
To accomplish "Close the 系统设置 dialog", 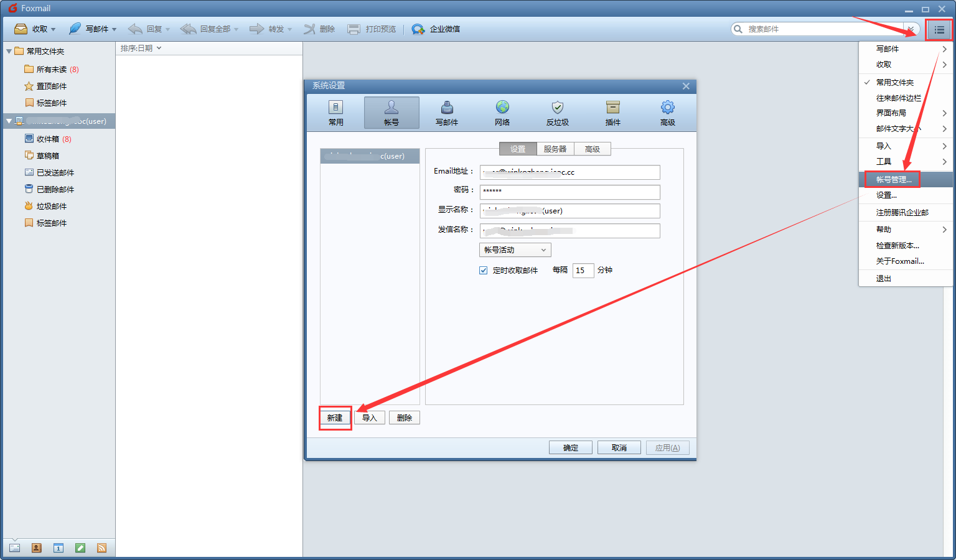I will tap(686, 86).
